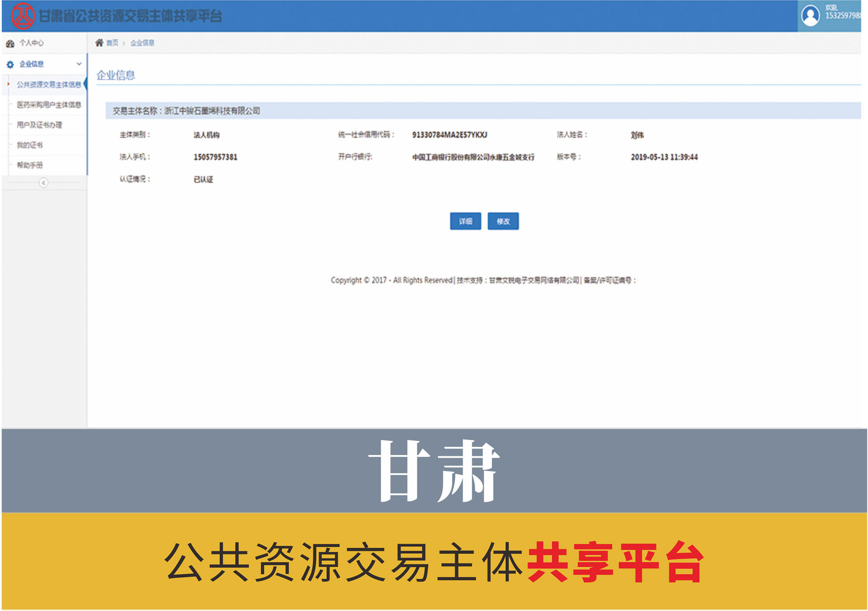Click the Gansu platform red logo icon
The width and height of the screenshot is (868, 611).
pos(22,16)
